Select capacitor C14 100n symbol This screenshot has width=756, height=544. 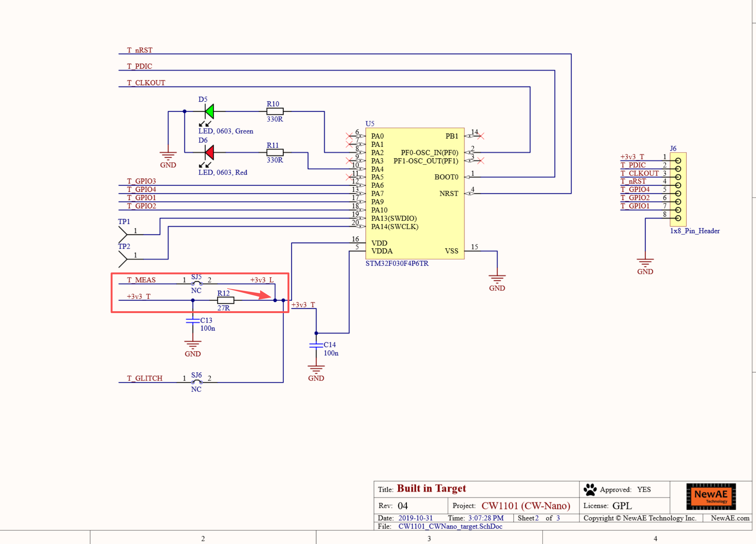(316, 346)
